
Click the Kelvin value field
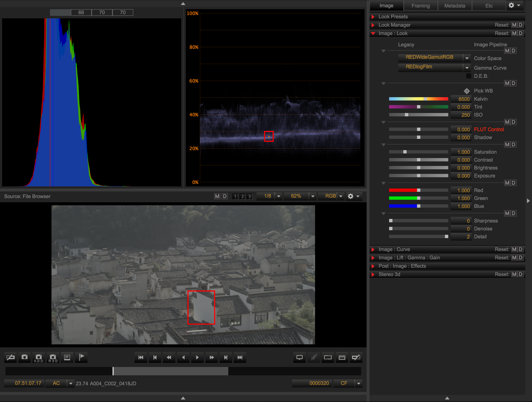(x=461, y=99)
